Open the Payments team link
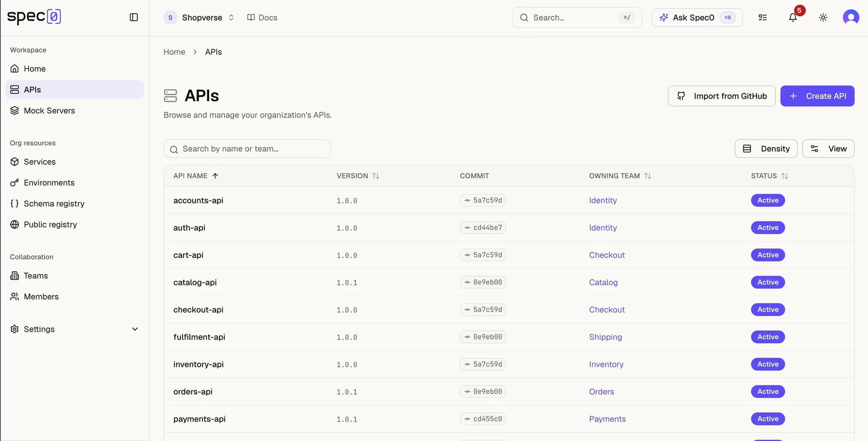 point(607,419)
